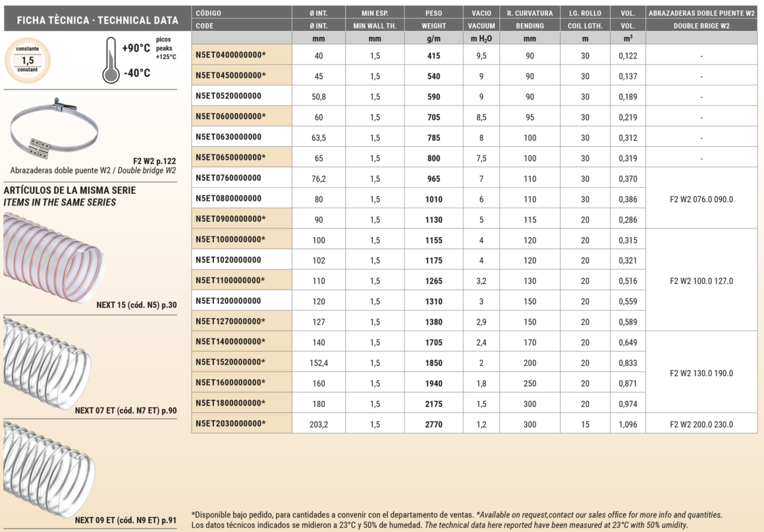Screen dimensions: 764x532
Task: Click the constant 1,5 thickness badge
Action: [x=28, y=59]
